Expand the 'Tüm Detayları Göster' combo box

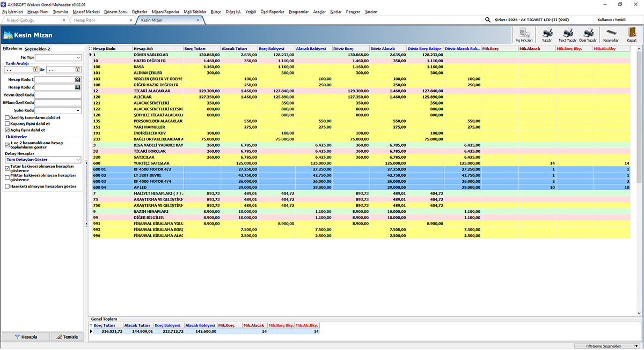click(x=78, y=160)
